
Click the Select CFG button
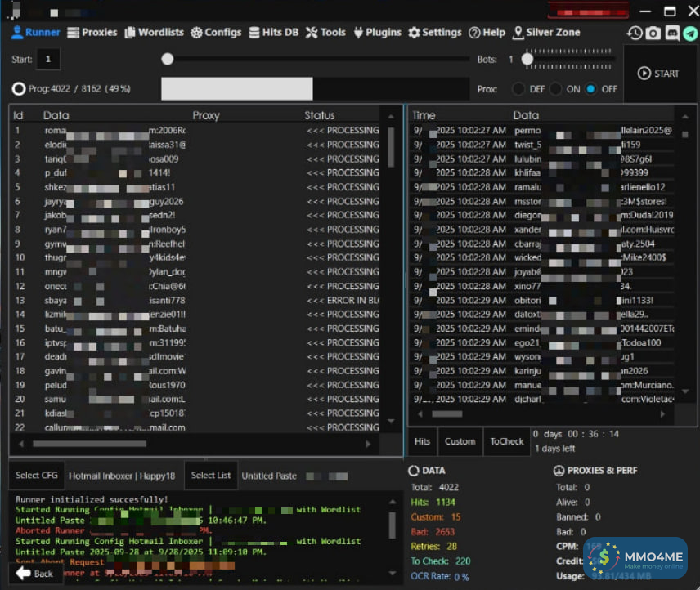click(x=37, y=476)
